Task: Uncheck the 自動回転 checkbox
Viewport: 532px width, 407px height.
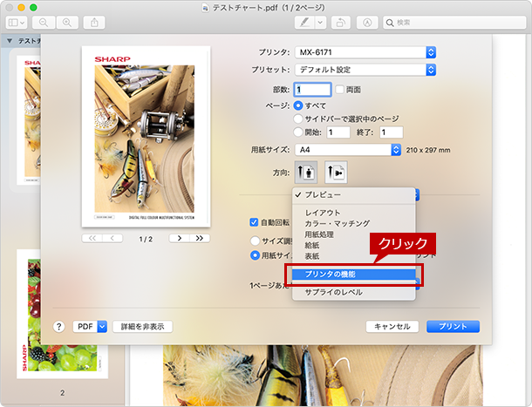Action: pos(254,222)
